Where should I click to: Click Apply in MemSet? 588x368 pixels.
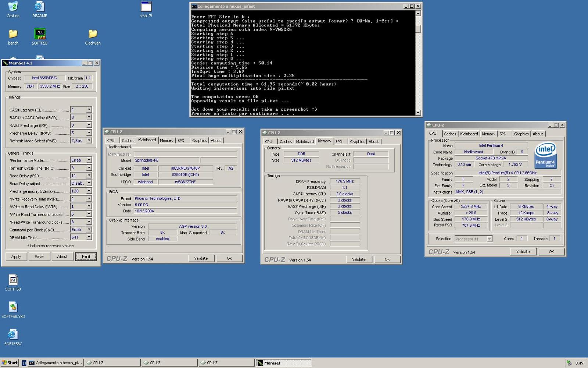tap(16, 256)
